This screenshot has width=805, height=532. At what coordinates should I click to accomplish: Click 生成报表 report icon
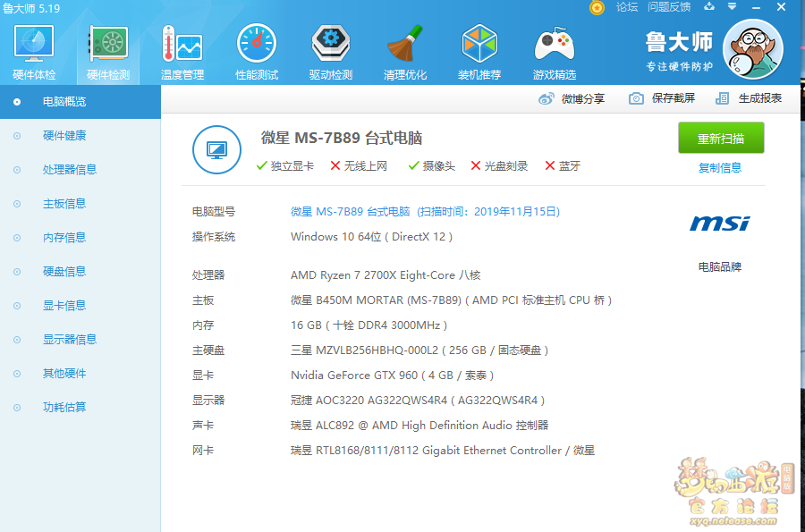tap(723, 98)
